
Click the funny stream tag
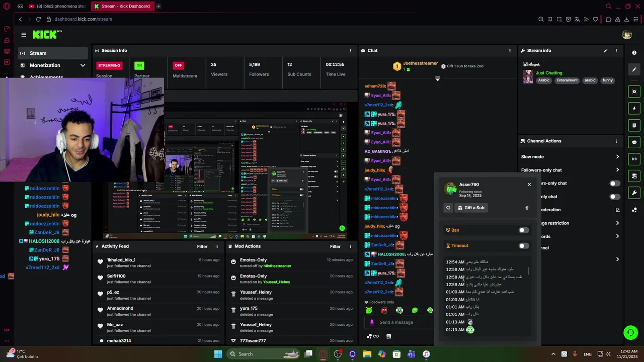[x=608, y=80]
